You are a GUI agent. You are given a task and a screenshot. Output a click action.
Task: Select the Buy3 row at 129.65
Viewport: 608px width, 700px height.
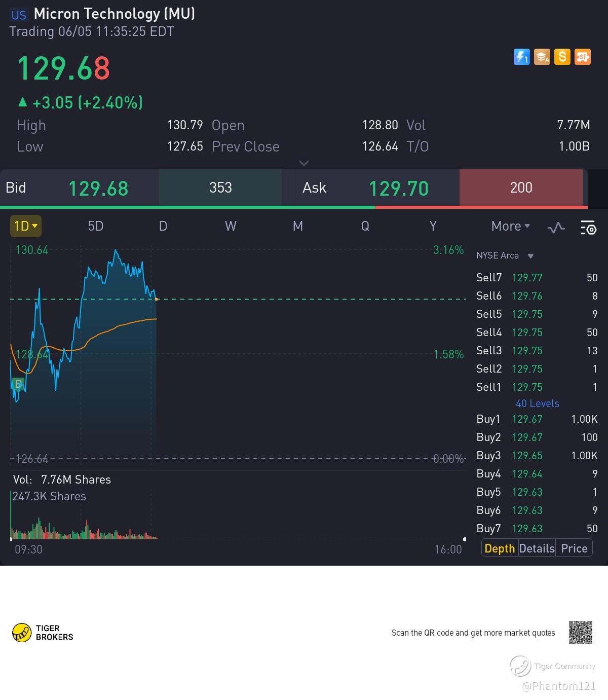click(x=537, y=456)
